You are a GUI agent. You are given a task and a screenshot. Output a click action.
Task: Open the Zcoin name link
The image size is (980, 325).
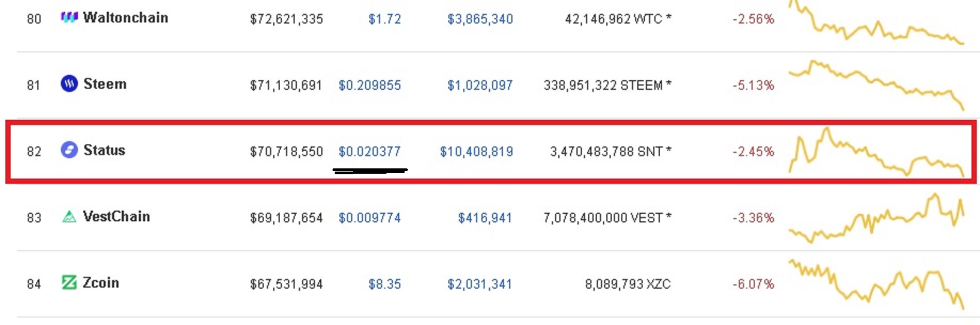[x=101, y=283]
